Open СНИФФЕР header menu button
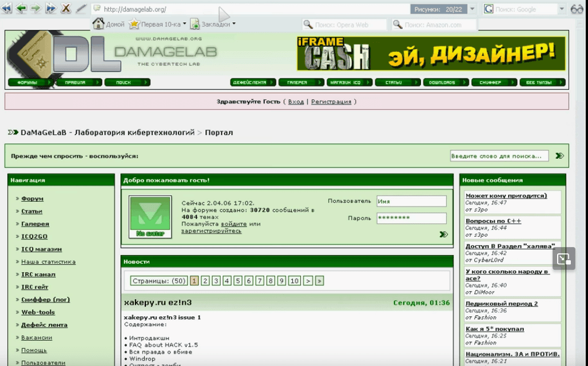Image resolution: width=588 pixels, height=366 pixels. pos(494,82)
